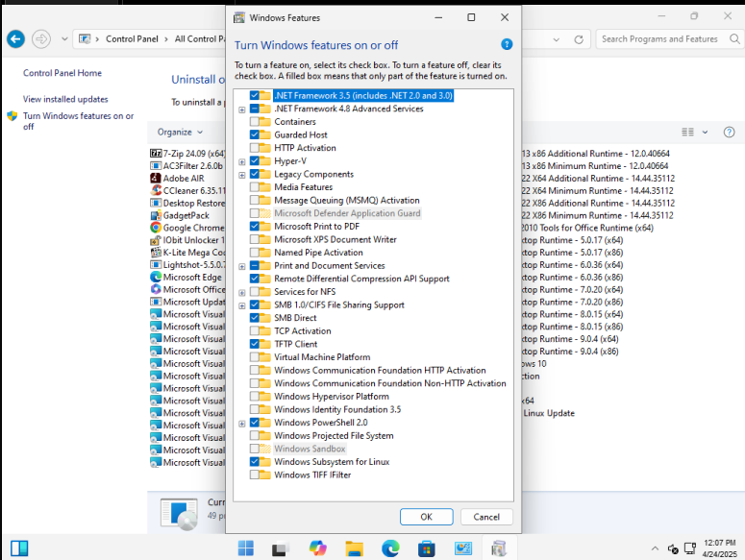Select the CCleaner program icon
The height and width of the screenshot is (560, 745).
pos(156,190)
